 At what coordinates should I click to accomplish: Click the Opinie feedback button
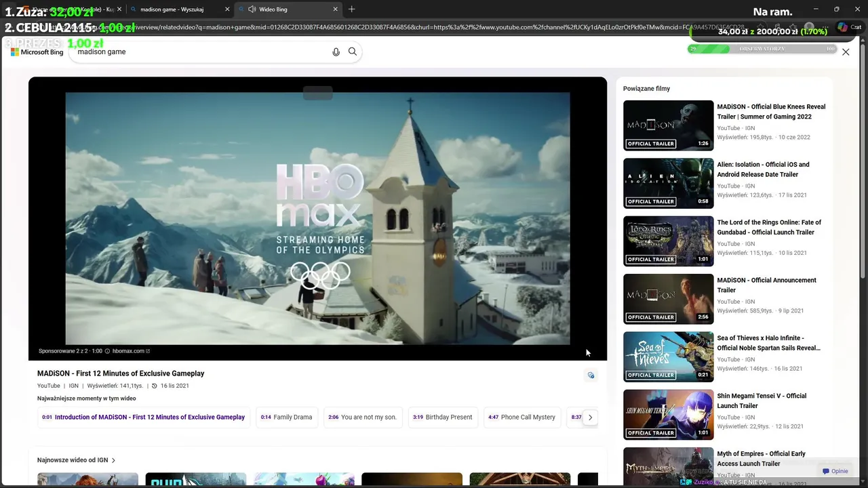tap(835, 471)
